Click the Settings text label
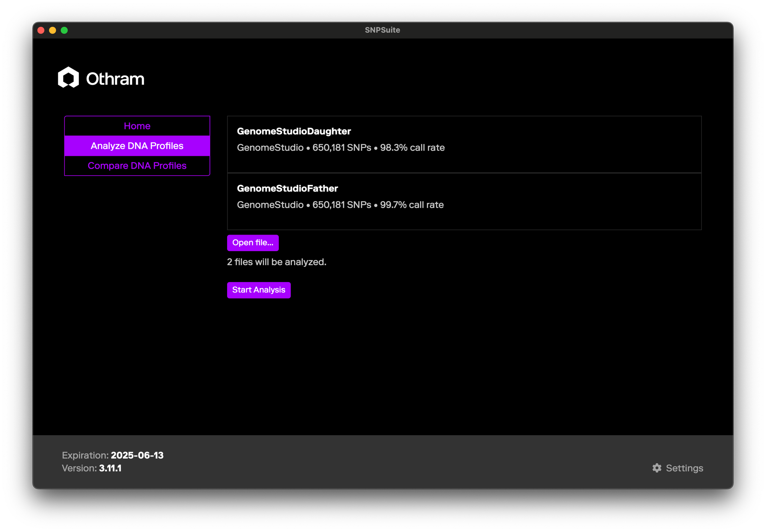766x532 pixels. pos(684,468)
